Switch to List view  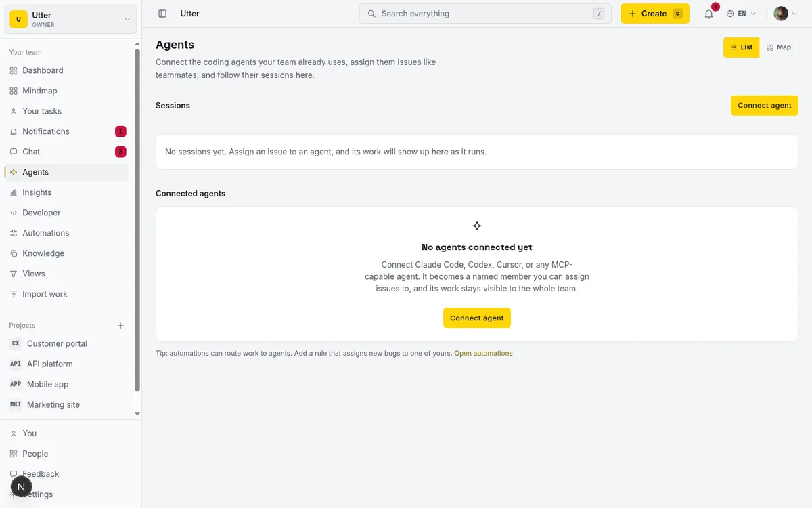tap(742, 47)
